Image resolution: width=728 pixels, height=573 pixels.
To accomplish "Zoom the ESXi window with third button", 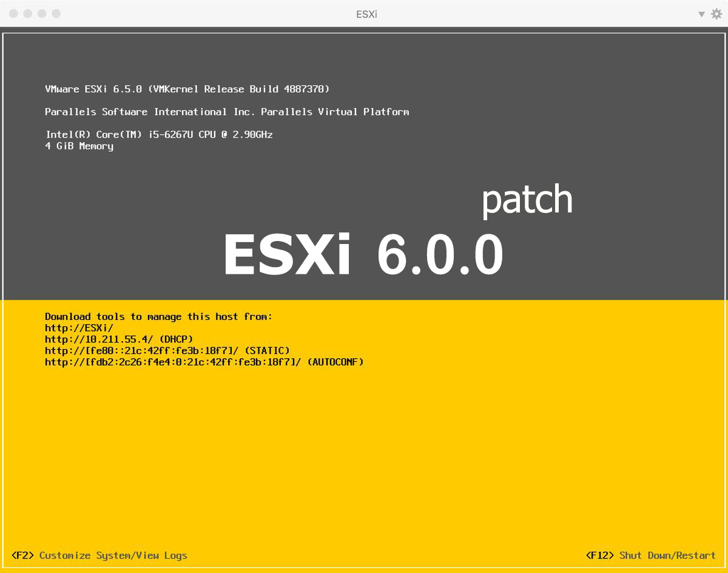I will click(42, 13).
